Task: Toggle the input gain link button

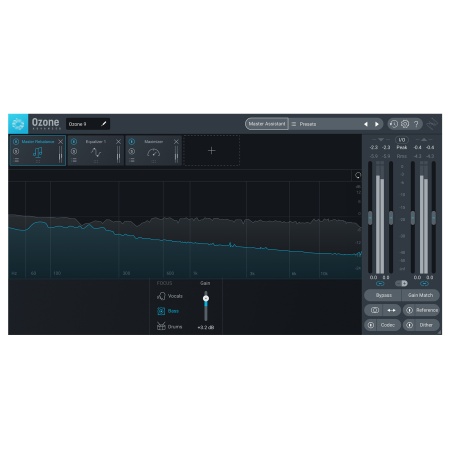Action: [x=380, y=284]
